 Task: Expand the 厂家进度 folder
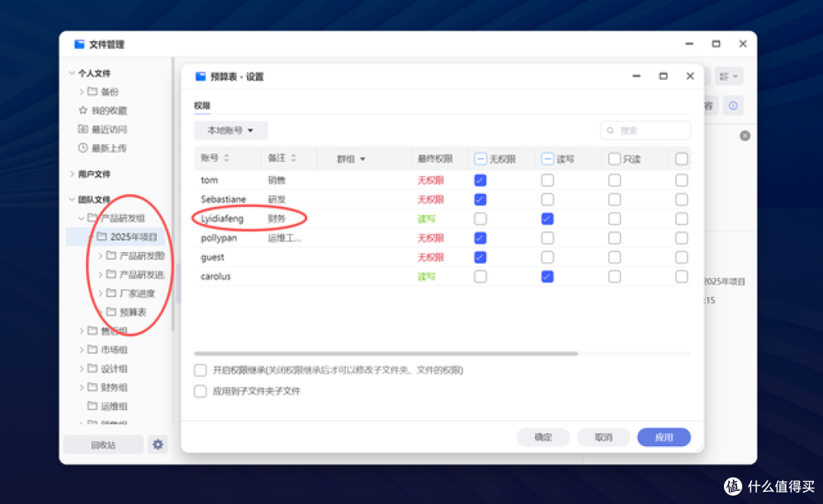point(100,293)
